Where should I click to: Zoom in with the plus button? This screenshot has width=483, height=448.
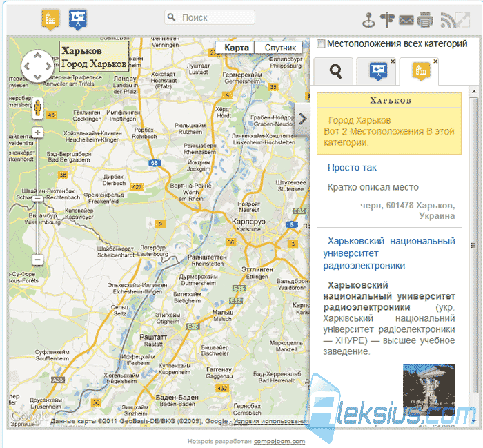(37, 133)
